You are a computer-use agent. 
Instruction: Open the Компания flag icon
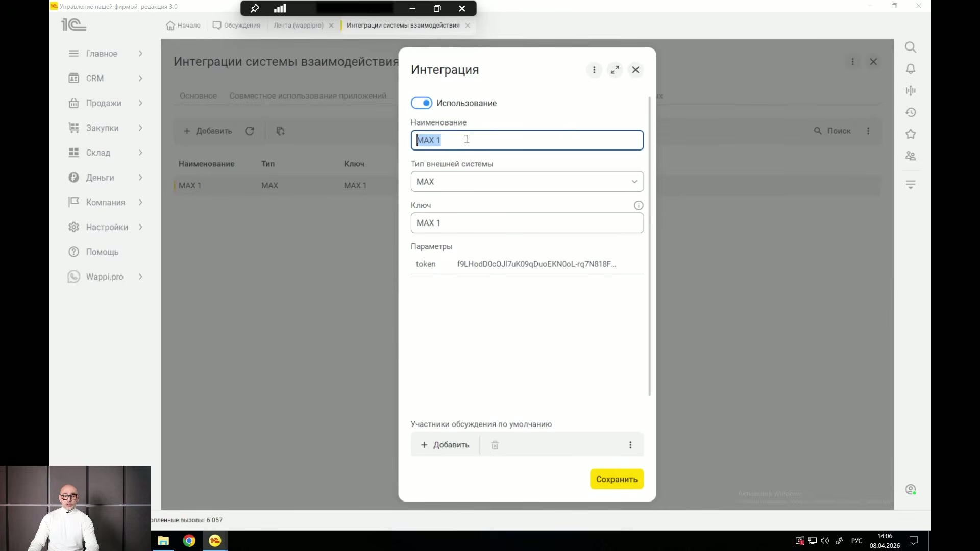[74, 202]
